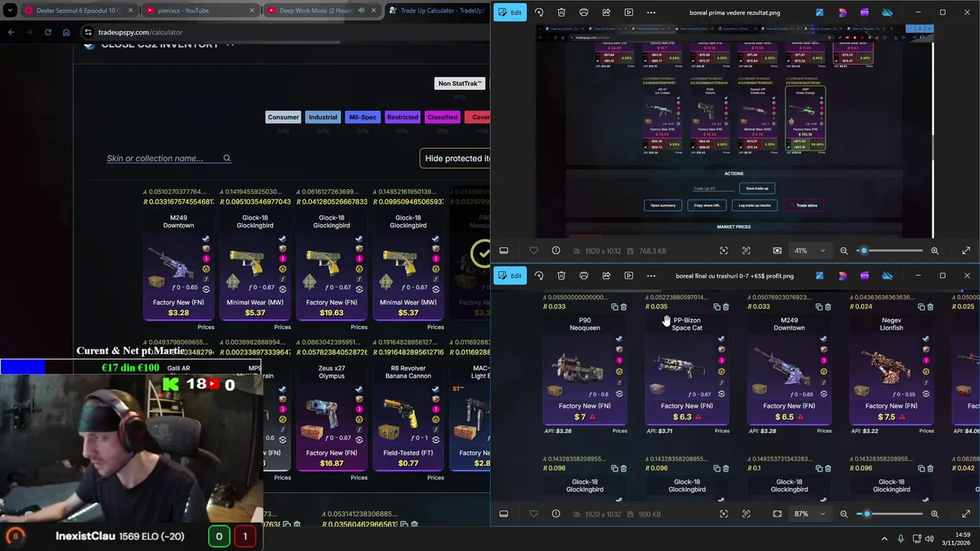Image resolution: width=980 pixels, height=551 pixels.
Task: Toggle the Consumer rarity filter
Action: (x=283, y=117)
